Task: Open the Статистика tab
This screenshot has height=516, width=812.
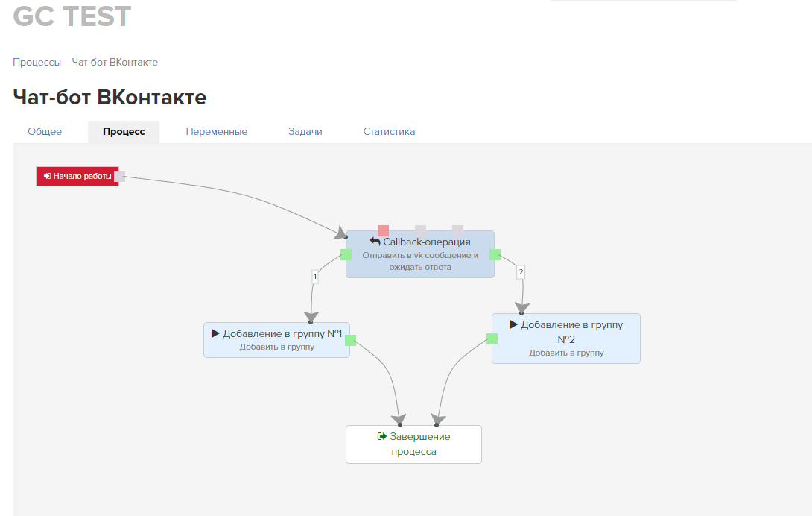Action: tap(389, 132)
